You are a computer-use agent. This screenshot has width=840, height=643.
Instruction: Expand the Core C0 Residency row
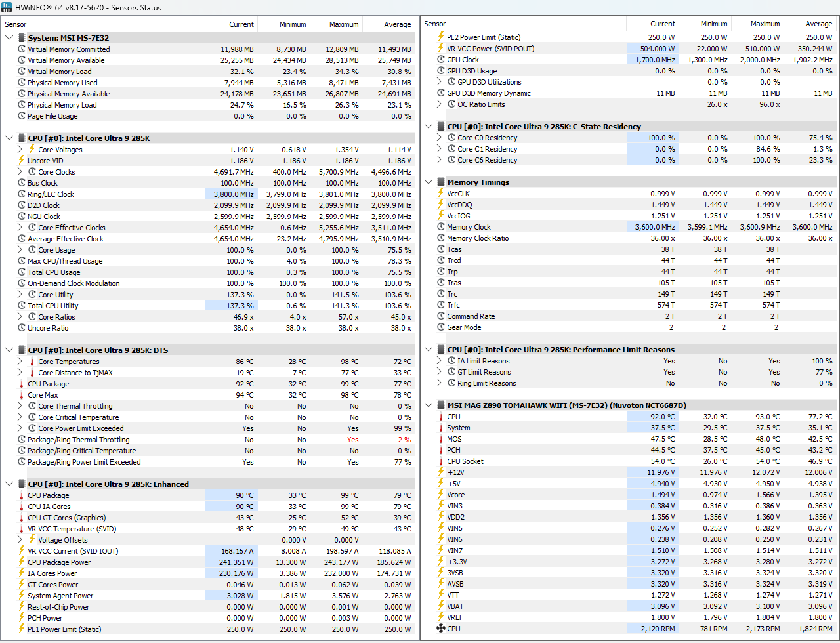click(x=440, y=138)
